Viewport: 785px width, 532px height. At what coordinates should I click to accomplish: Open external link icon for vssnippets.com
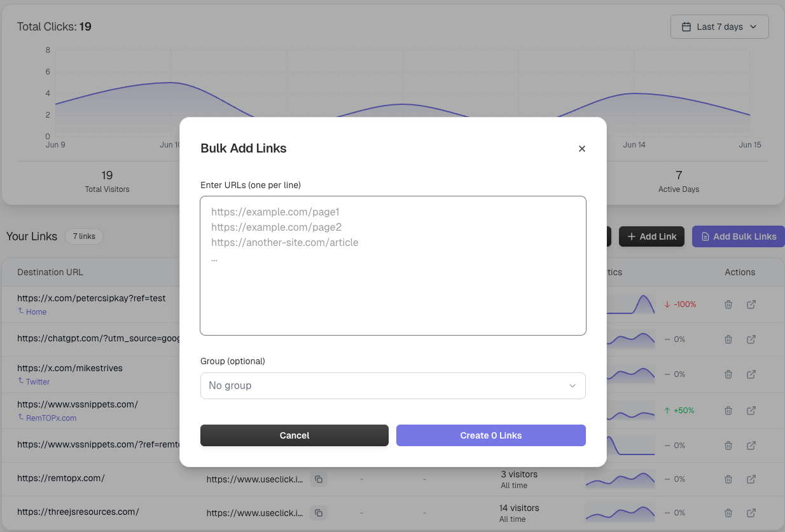click(x=751, y=411)
